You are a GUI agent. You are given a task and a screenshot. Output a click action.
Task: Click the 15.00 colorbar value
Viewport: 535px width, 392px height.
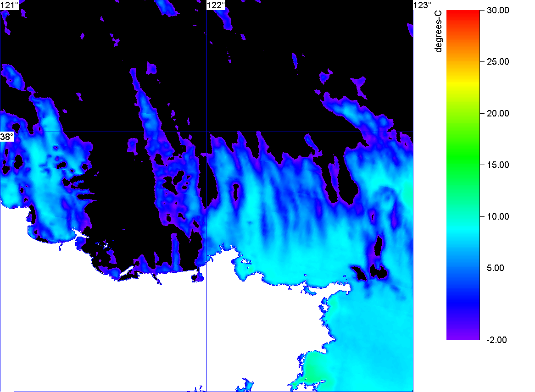coord(498,165)
